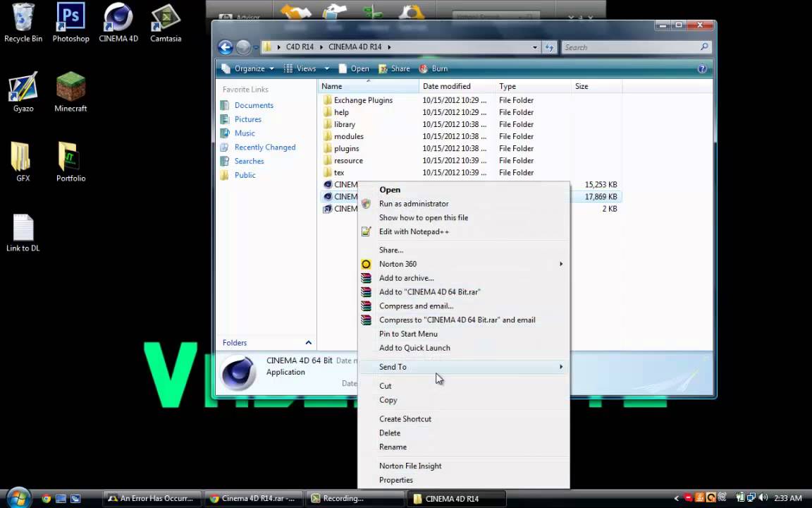
Task: Choose Pin to Start Menu entry
Action: 464,334
